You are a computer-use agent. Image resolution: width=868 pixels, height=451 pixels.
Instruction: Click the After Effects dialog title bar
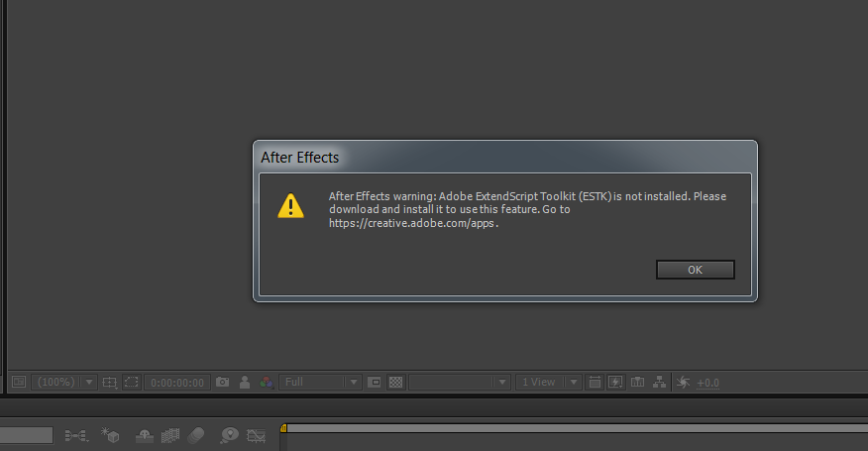click(x=505, y=158)
